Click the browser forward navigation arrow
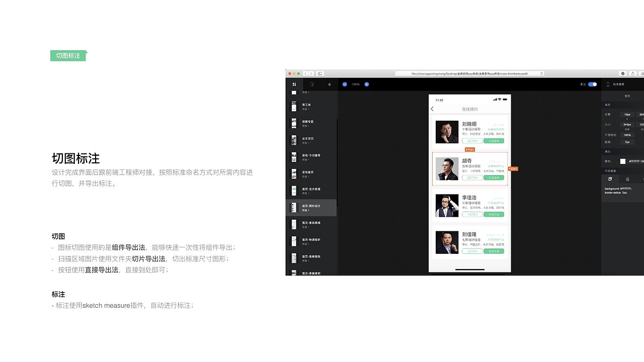Viewport: 644px width, 362px height. [x=311, y=73]
